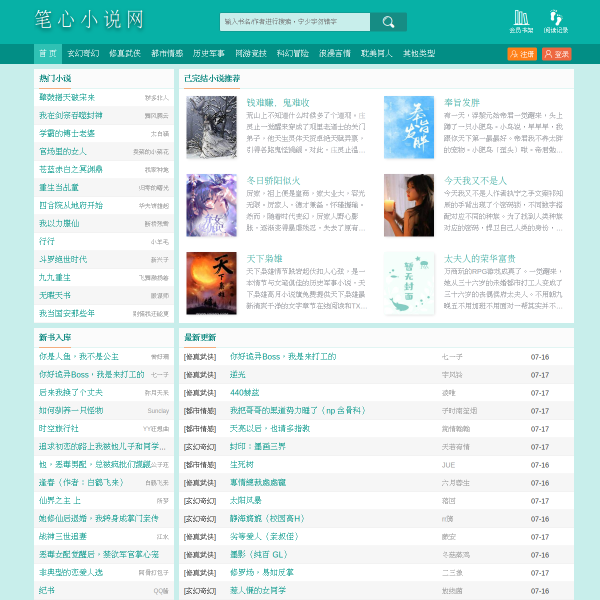This screenshot has width=600, height=600.
Task: Open the 会员书架 bookshelf icon
Action: coord(521,21)
